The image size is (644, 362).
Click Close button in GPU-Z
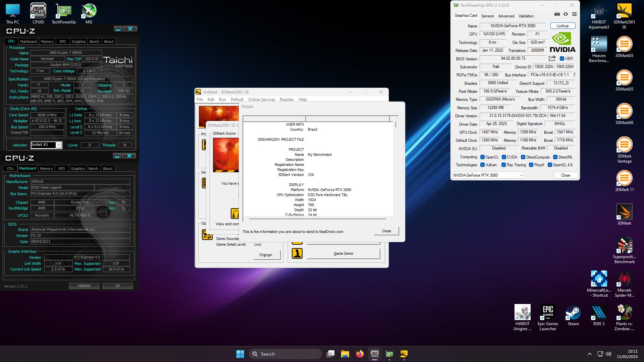(566, 175)
